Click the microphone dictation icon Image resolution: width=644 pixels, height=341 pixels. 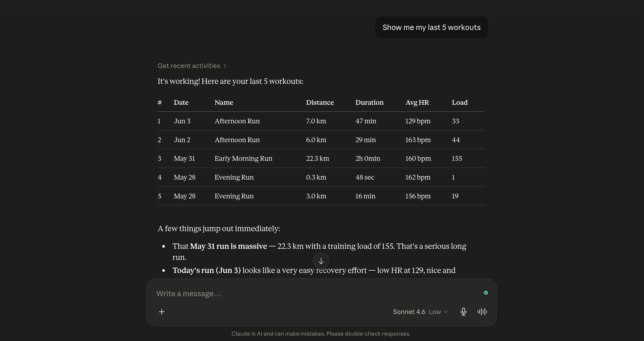[x=463, y=312]
